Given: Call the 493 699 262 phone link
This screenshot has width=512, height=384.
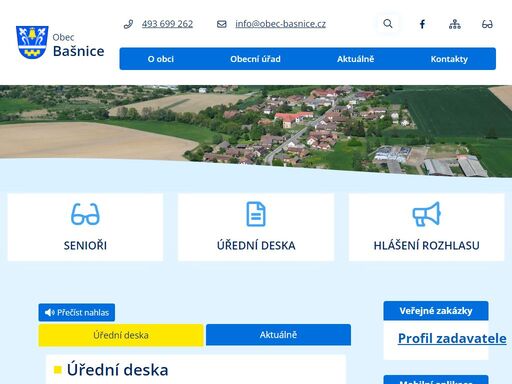Looking at the screenshot, I should pyautogui.click(x=167, y=24).
